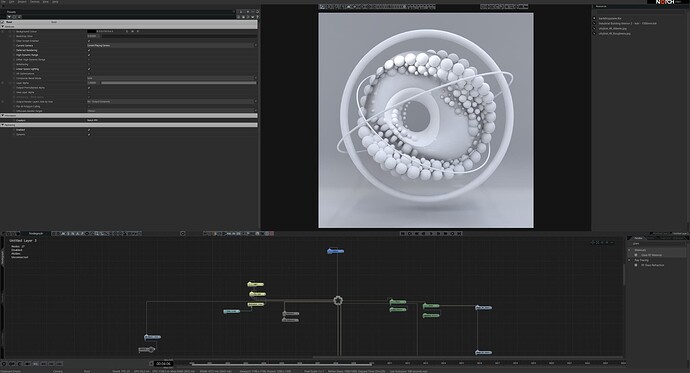
Task: Open the Project menu
Action: coord(22,2)
